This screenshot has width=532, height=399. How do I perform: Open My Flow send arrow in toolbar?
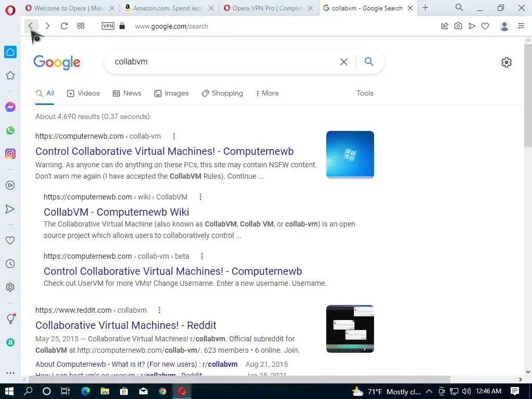click(x=472, y=26)
